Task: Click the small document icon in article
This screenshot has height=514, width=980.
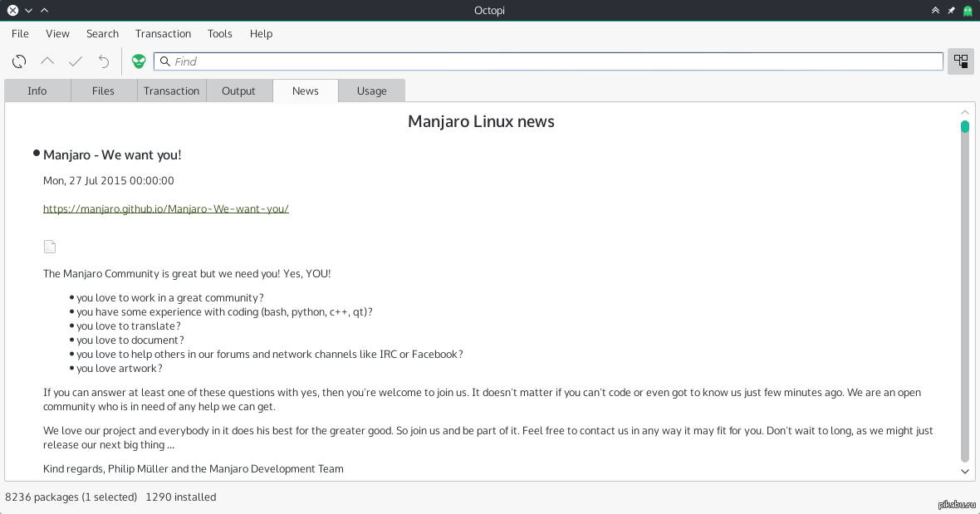Action: [x=50, y=247]
